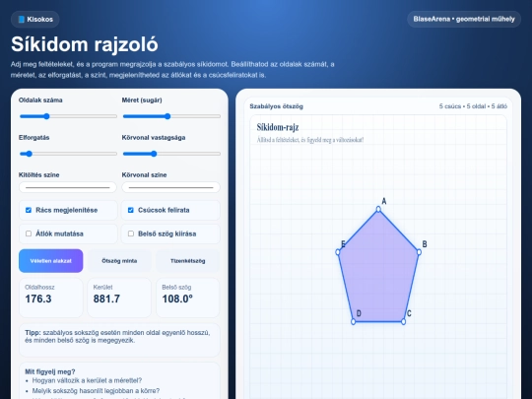Adjust the Körvonal vastagsága slider
Screen dimensions: 532x399
point(171,154)
